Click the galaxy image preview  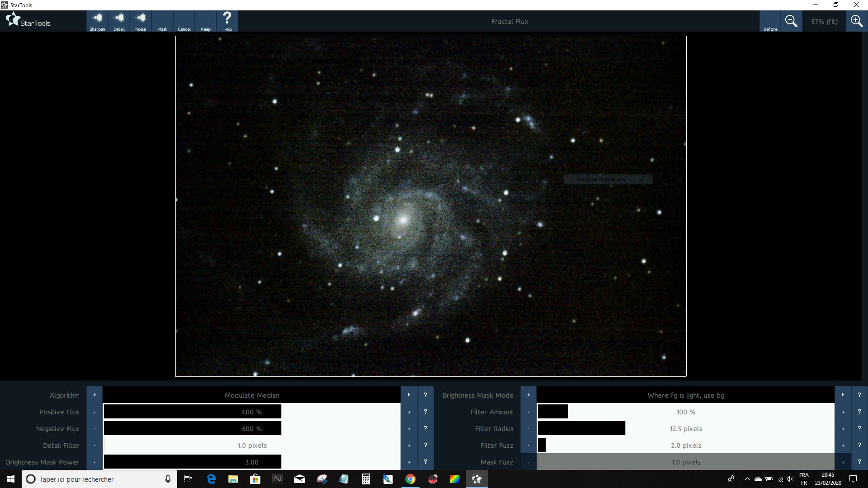tap(431, 206)
